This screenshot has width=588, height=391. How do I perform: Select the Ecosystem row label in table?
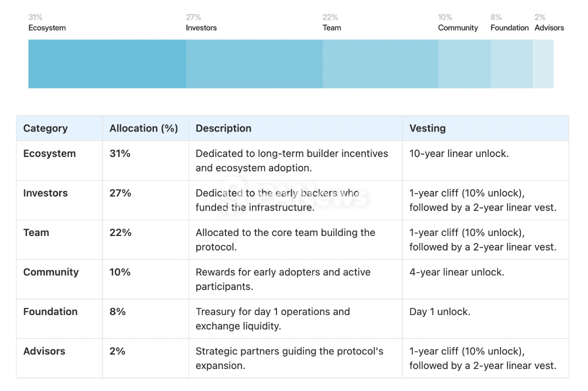(49, 154)
